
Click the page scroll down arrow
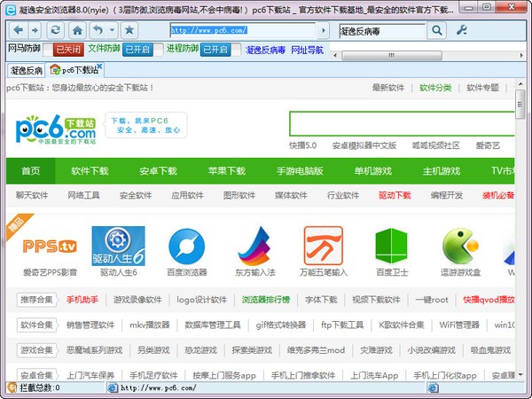[520, 374]
